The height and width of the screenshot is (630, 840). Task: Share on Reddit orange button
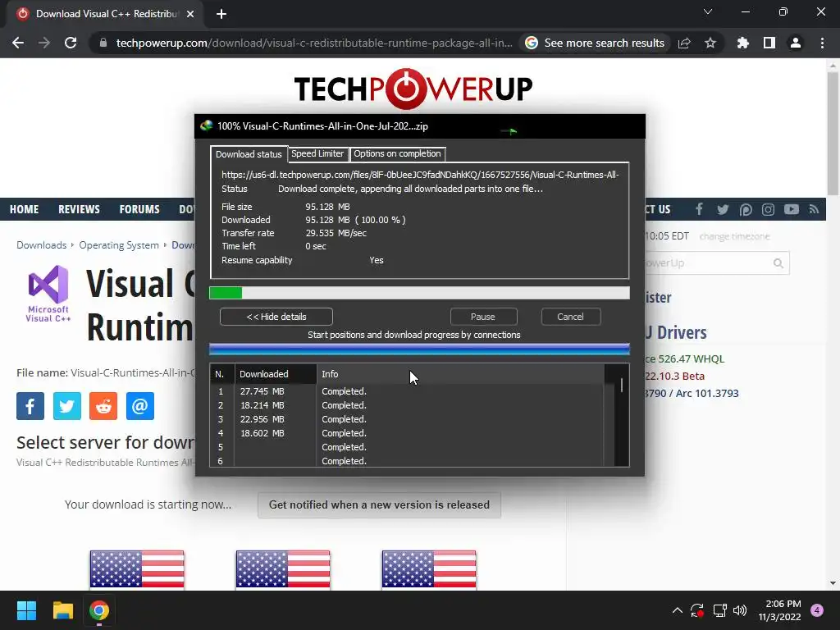pos(103,406)
